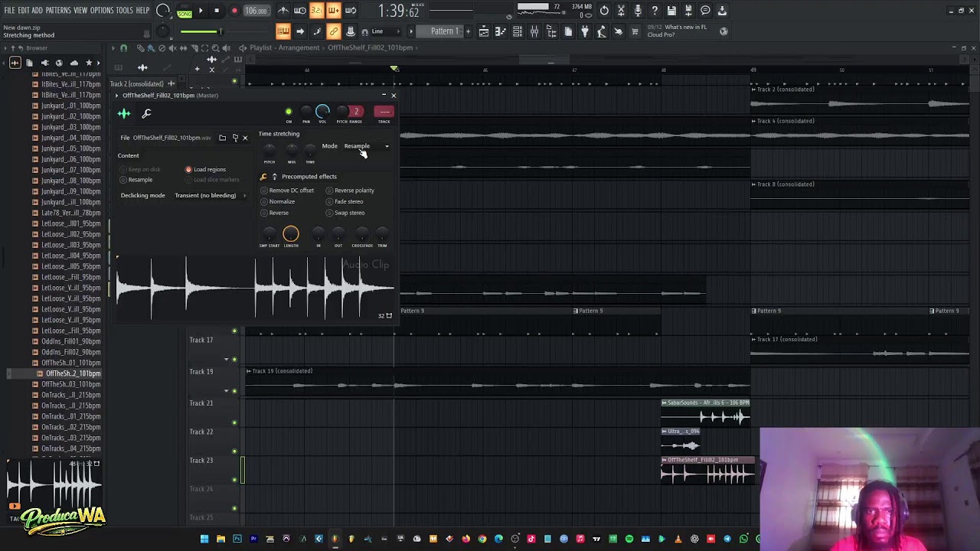Expand the sampler window title menu arrow
The height and width of the screenshot is (551, 980).
click(x=117, y=96)
